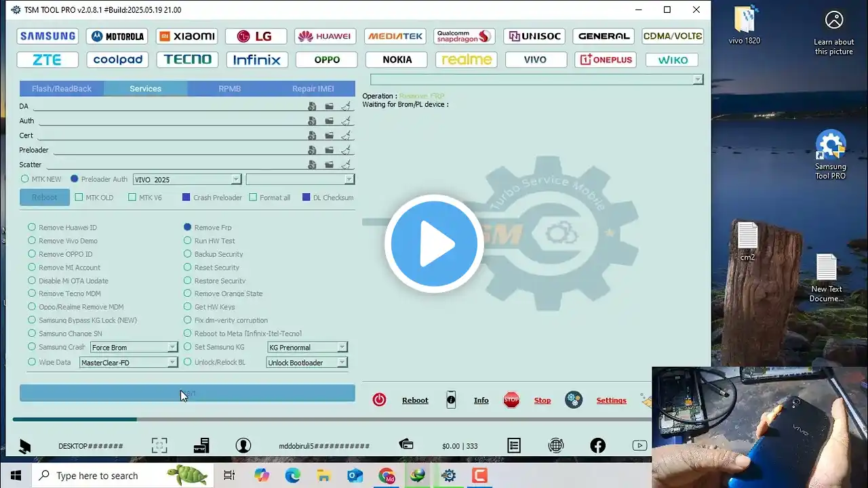The height and width of the screenshot is (488, 868).
Task: Enable the Format all checkbox
Action: (x=253, y=197)
